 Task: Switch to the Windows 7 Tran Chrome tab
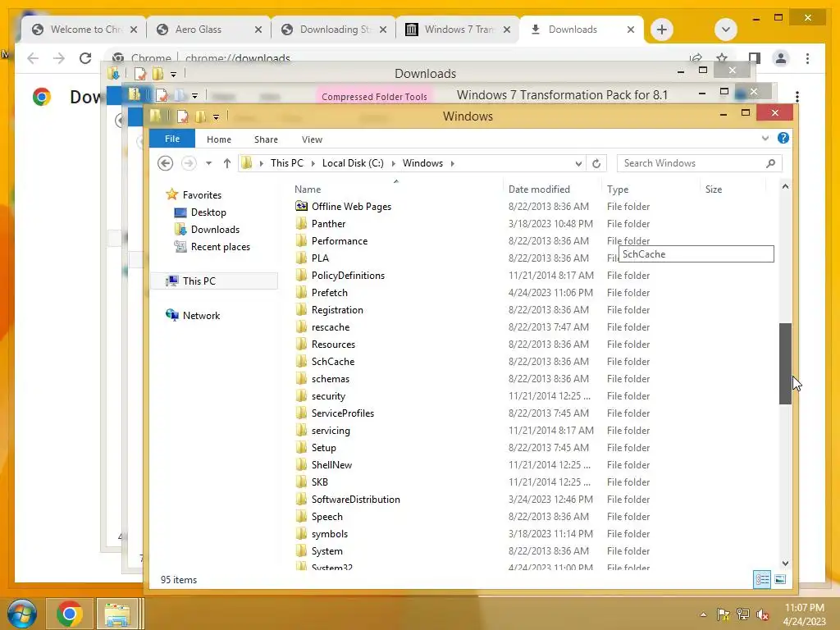coord(459,30)
